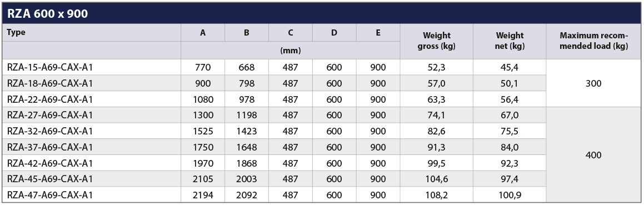Viewport: 644px width, 205px height.
Task: Click the maximum load value 300
Action: coord(593,83)
